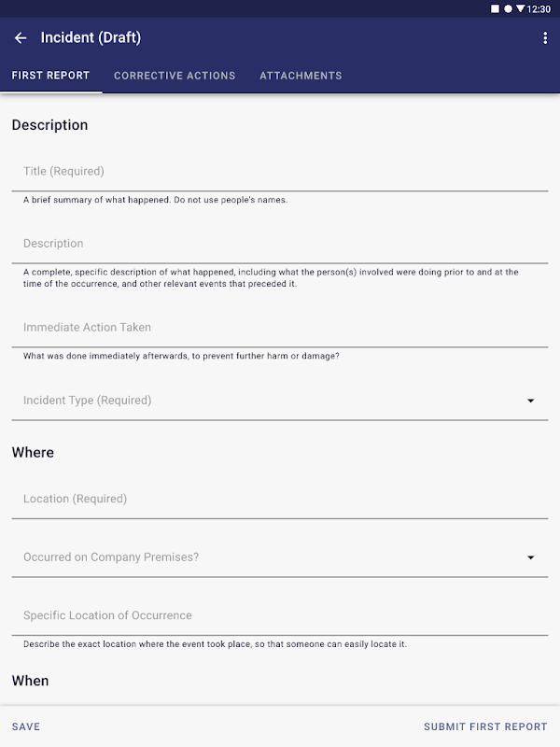Tap the circle status icon in status bar
Screen dimensions: 560x747
pyautogui.click(x=508, y=8)
